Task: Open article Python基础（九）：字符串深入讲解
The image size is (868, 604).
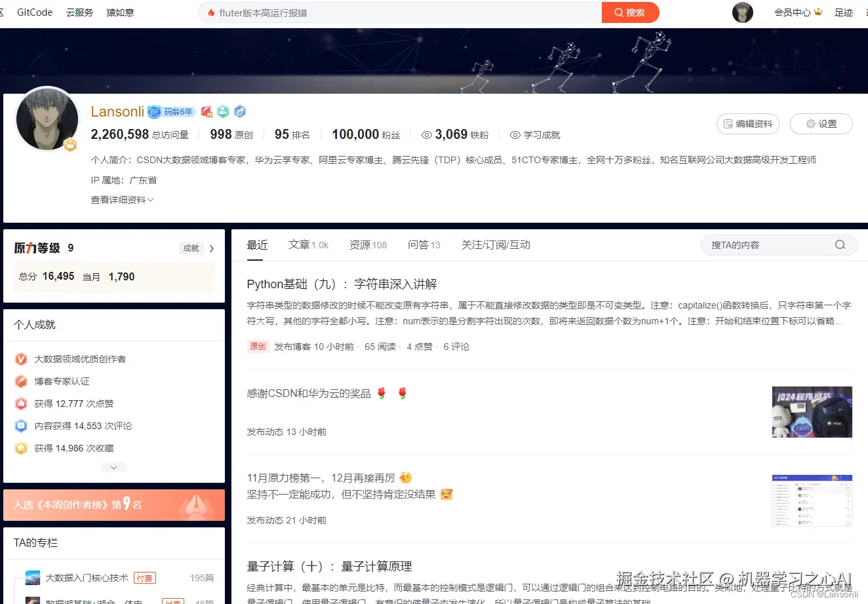Action: (342, 284)
